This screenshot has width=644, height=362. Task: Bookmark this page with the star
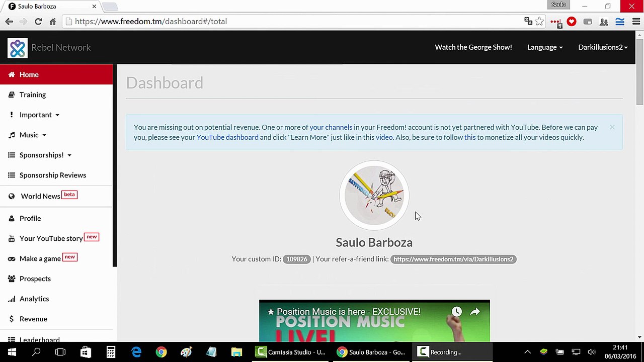click(x=539, y=22)
